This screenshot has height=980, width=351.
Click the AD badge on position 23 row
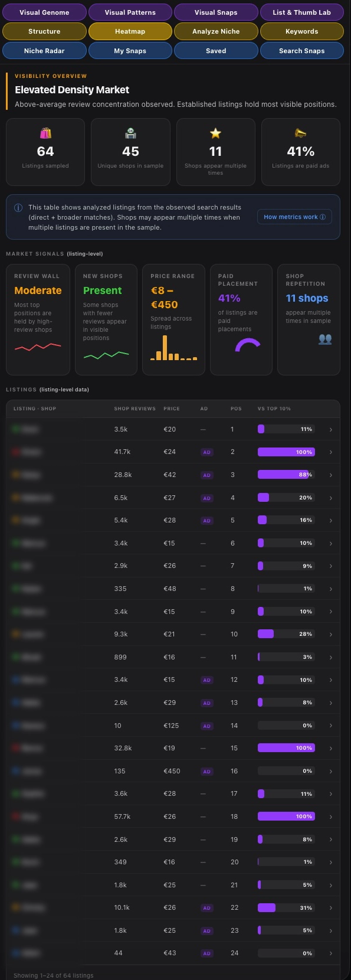pos(206,931)
